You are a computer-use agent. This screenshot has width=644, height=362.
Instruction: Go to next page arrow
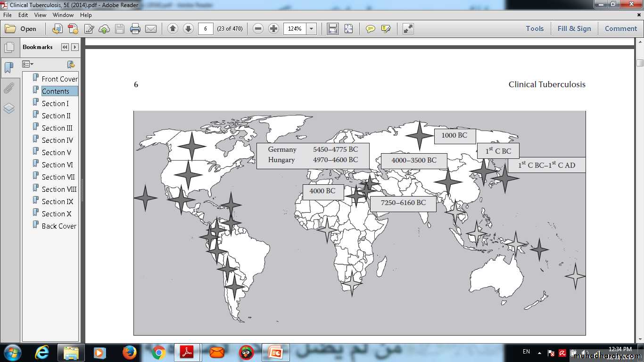[x=188, y=29]
